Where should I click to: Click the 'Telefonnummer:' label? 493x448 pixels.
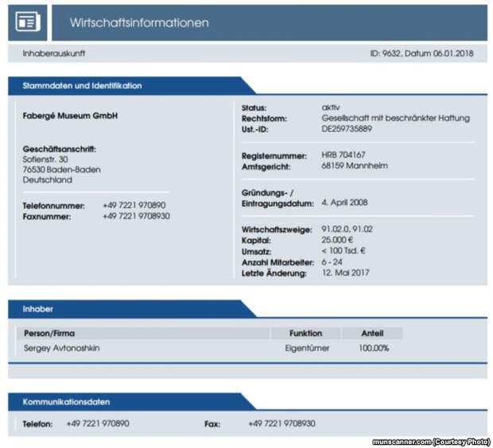pos(54,206)
